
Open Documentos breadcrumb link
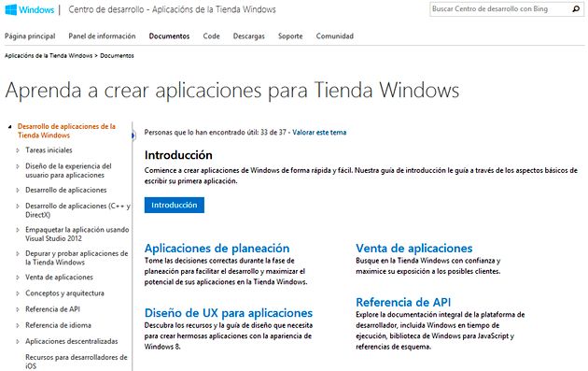point(117,55)
